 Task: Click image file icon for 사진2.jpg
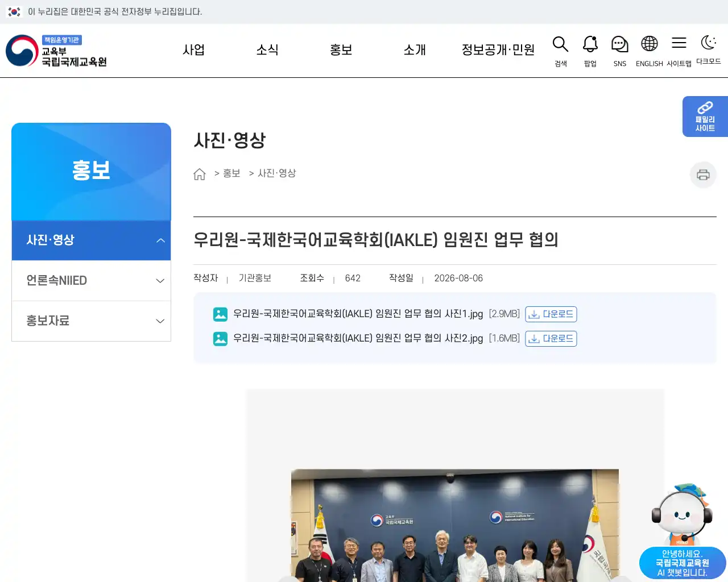[x=220, y=339]
